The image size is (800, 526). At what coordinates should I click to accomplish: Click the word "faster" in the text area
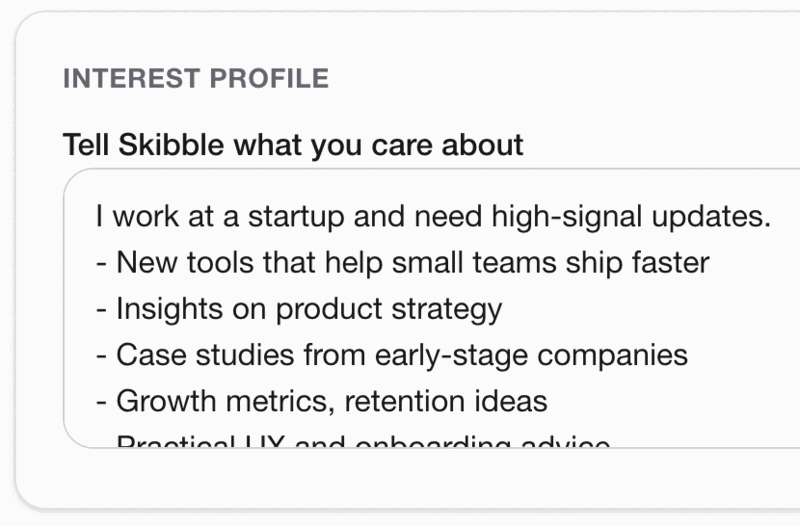(x=671, y=263)
